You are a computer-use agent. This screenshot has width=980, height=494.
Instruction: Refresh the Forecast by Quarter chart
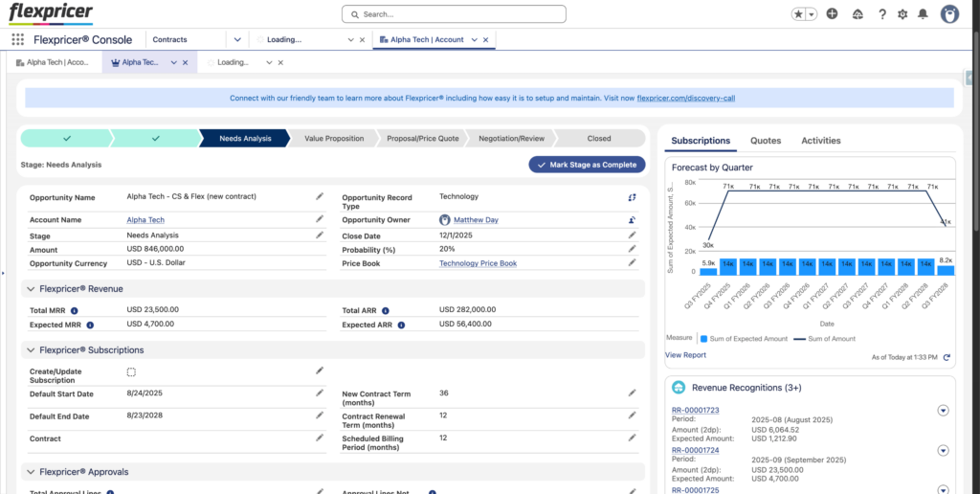tap(947, 357)
